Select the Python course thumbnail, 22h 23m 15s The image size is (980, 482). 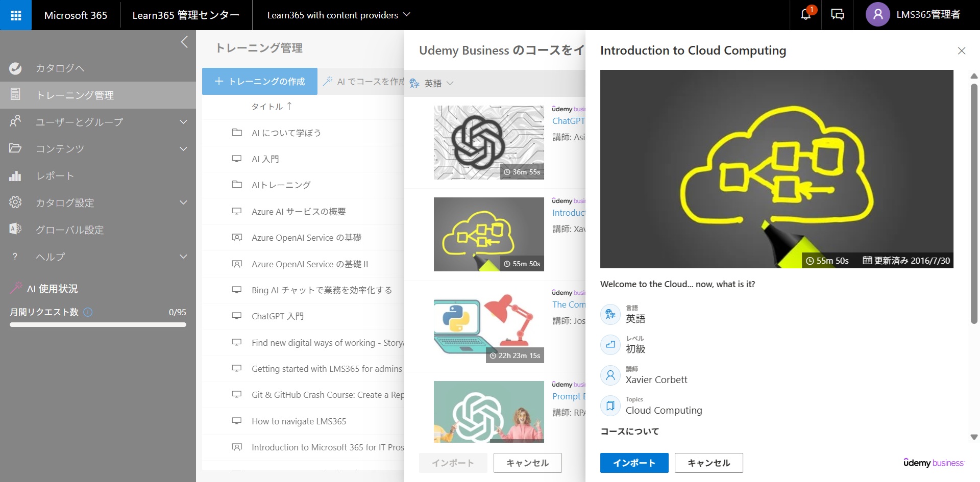(x=489, y=326)
